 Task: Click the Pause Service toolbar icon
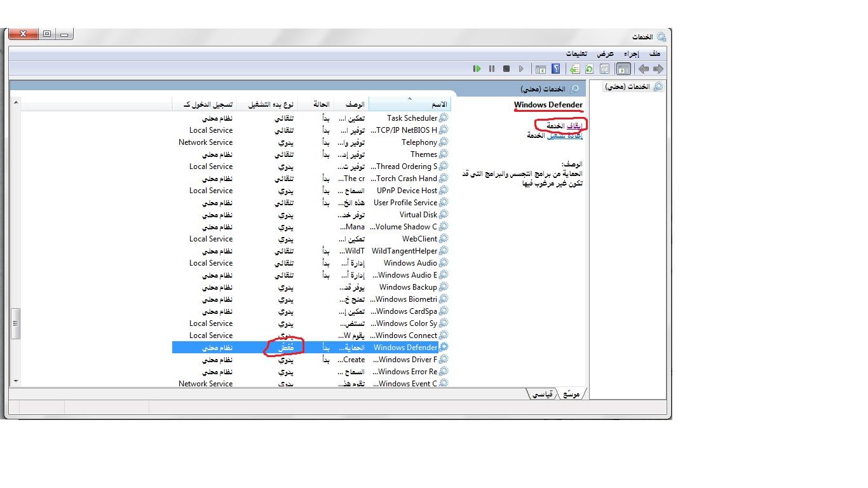click(x=492, y=69)
